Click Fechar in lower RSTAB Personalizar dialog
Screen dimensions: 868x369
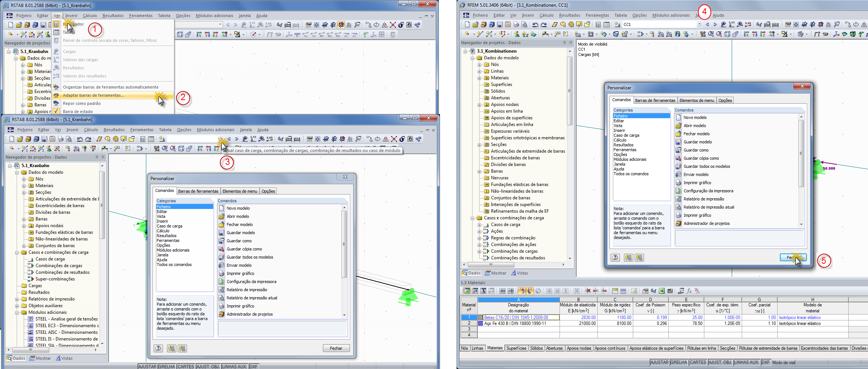coord(336,348)
